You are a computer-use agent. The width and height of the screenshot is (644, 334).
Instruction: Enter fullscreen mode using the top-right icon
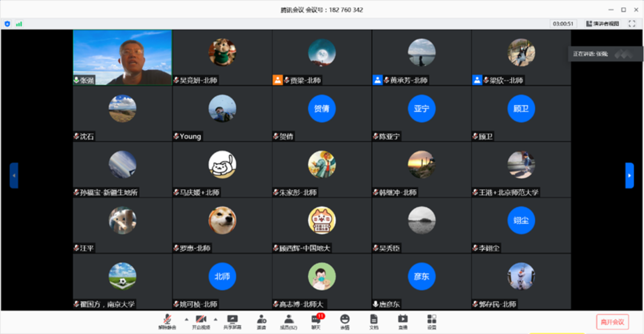(x=632, y=24)
